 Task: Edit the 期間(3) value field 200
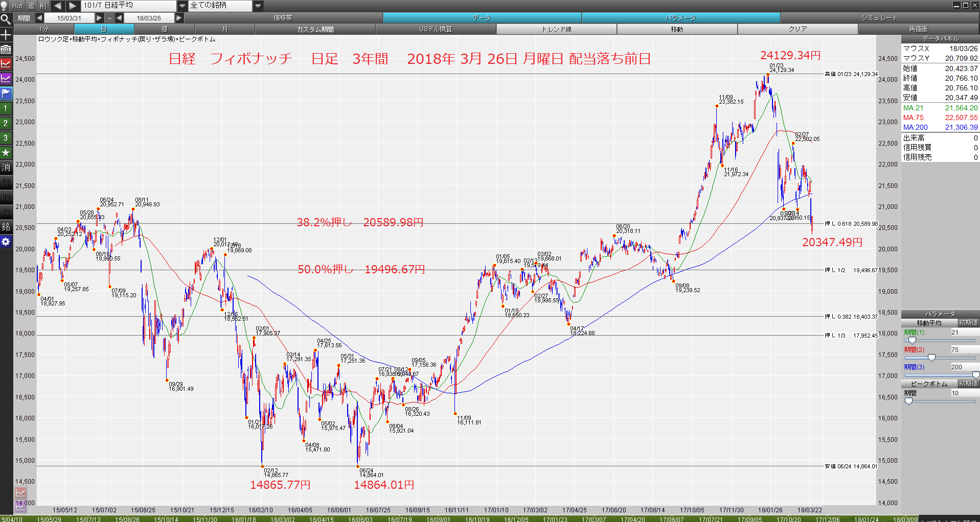pos(965,367)
